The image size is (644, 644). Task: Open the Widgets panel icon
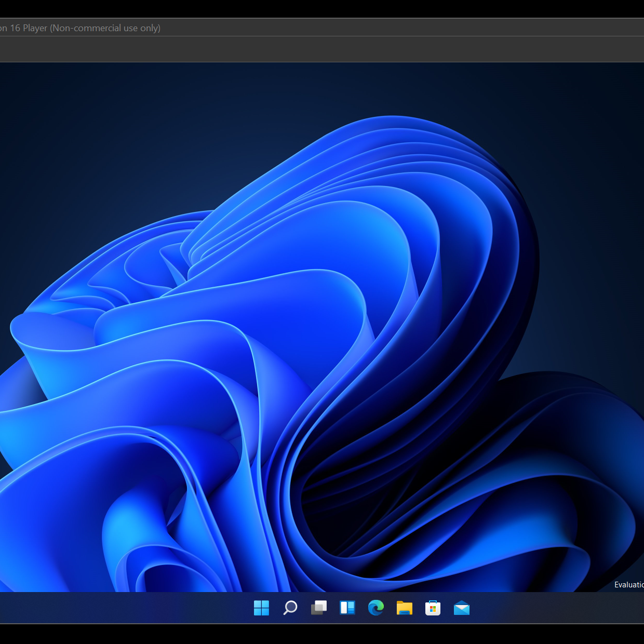pos(347,608)
